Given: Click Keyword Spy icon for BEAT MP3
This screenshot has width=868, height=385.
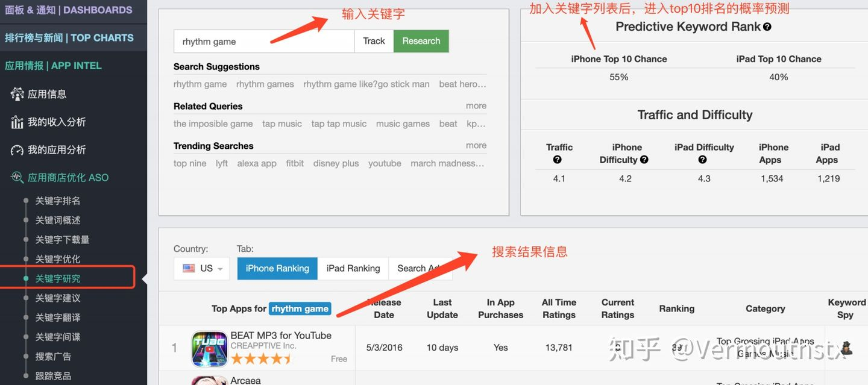Looking at the screenshot, I should tap(846, 348).
